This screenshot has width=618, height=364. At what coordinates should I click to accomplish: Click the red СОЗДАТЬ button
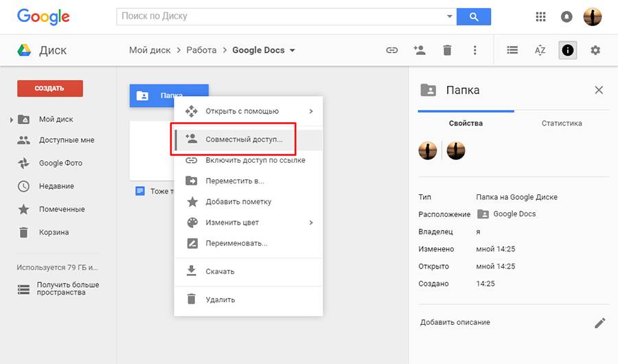(50, 89)
